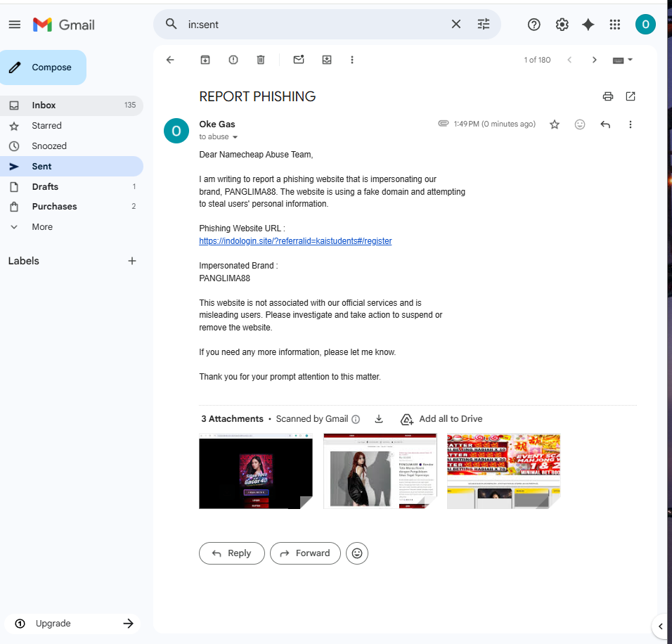Click the Move to inbox icon
672x644 pixels.
tap(327, 60)
